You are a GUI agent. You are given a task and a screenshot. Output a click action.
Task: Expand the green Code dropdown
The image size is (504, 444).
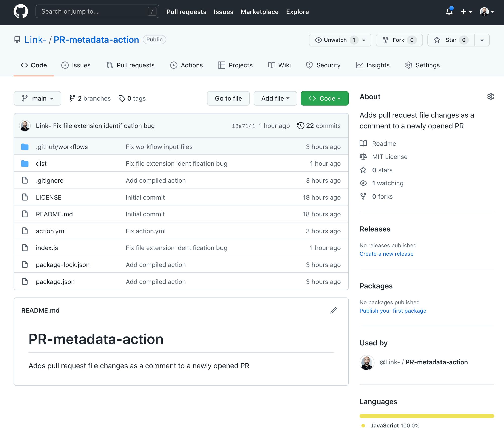(x=325, y=98)
